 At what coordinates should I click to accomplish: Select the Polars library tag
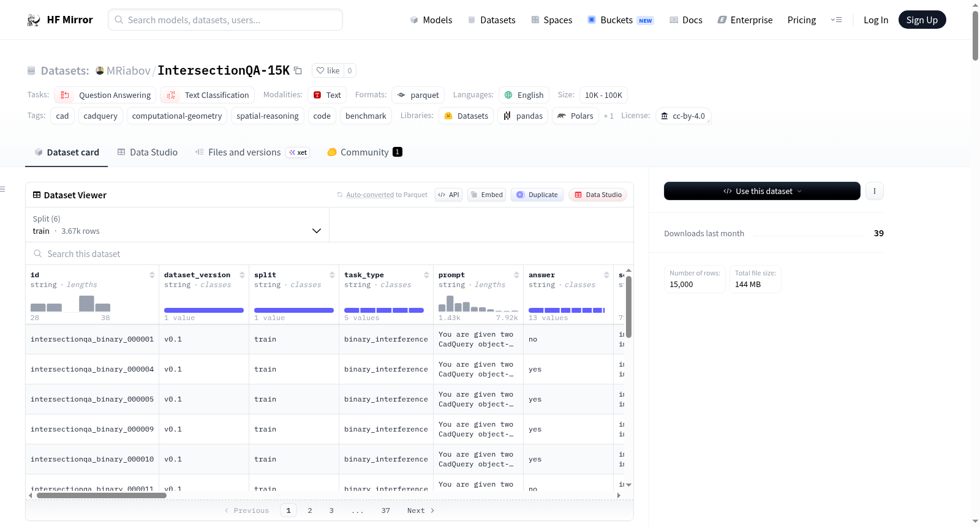pos(575,116)
